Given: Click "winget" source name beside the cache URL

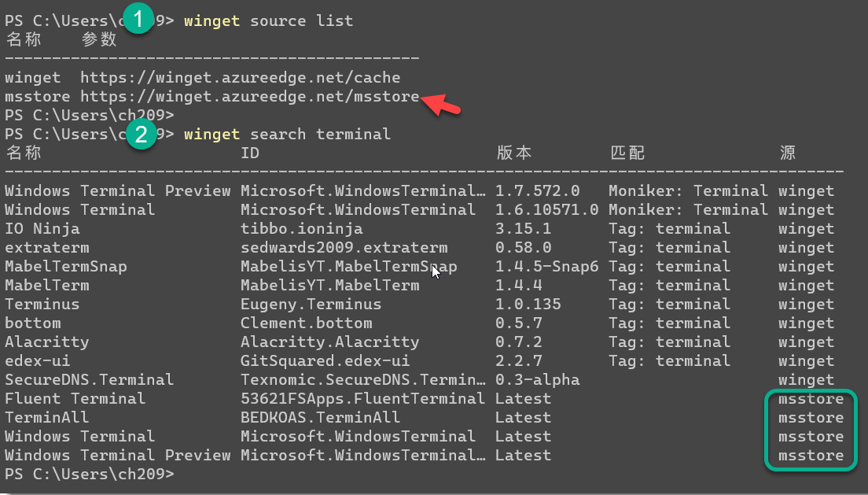Looking at the screenshot, I should pos(33,78).
